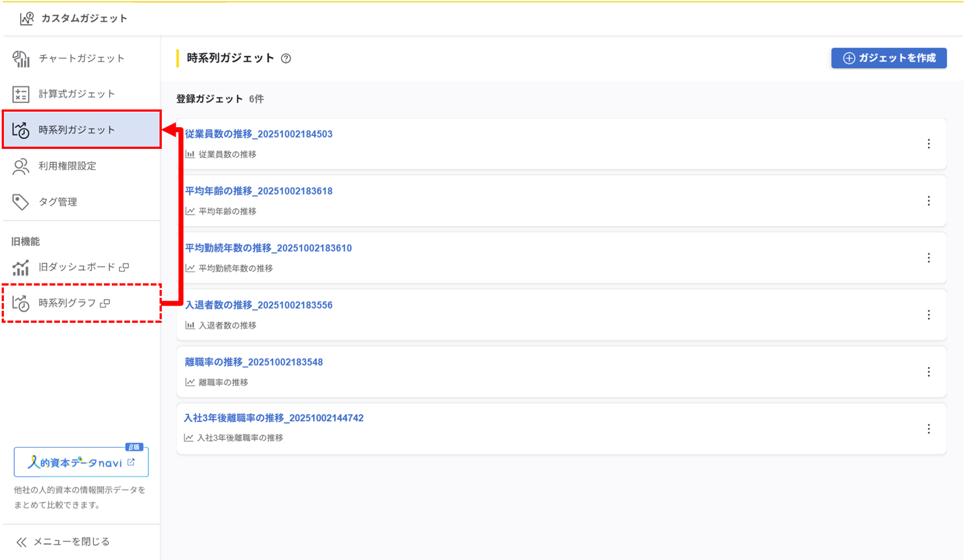
Task: Open kebab menu for 従業員数の推移 gadget
Action: pos(928,144)
